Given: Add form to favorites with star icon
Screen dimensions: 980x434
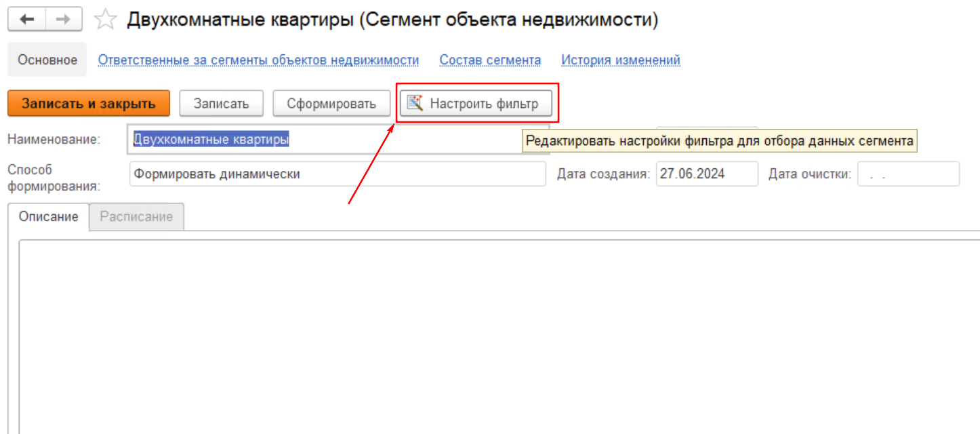Looking at the screenshot, I should pos(104,20).
